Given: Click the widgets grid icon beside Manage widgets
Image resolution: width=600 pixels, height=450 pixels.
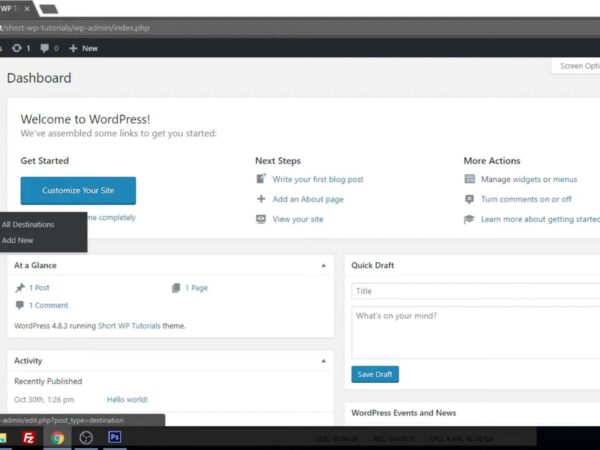Looking at the screenshot, I should pos(470,179).
